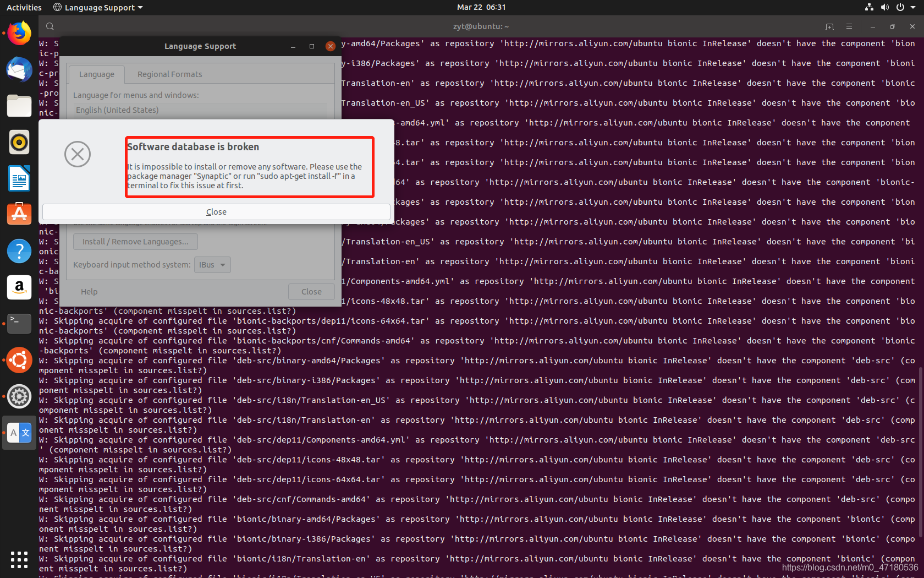Open the terminal hamburger menu

[849, 26]
